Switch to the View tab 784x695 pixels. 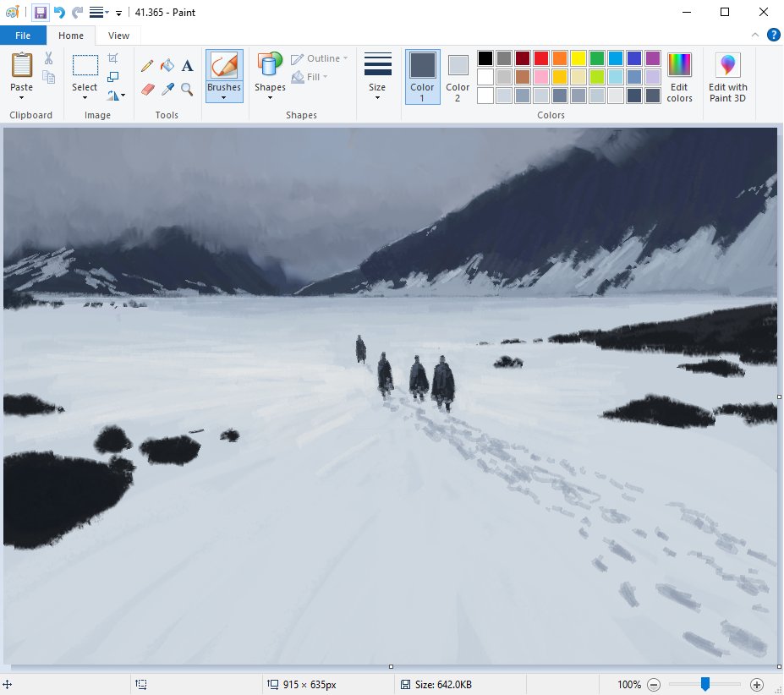(118, 36)
